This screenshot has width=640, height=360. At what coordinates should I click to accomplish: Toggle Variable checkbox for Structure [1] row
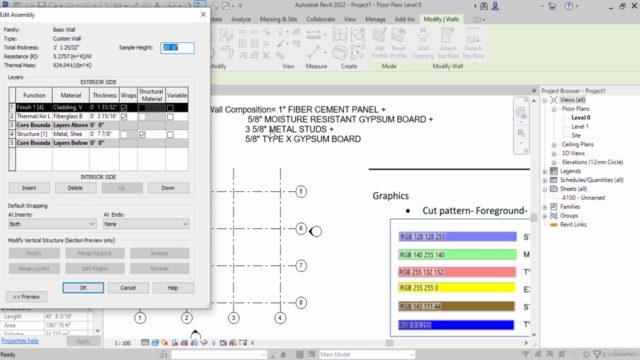coord(170,134)
